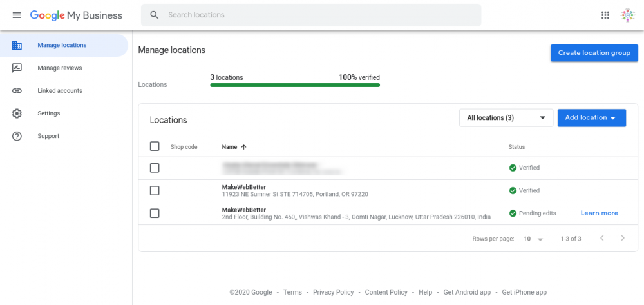This screenshot has height=305, width=644.
Task: Click the Manage reviews icon
Action: click(x=17, y=68)
